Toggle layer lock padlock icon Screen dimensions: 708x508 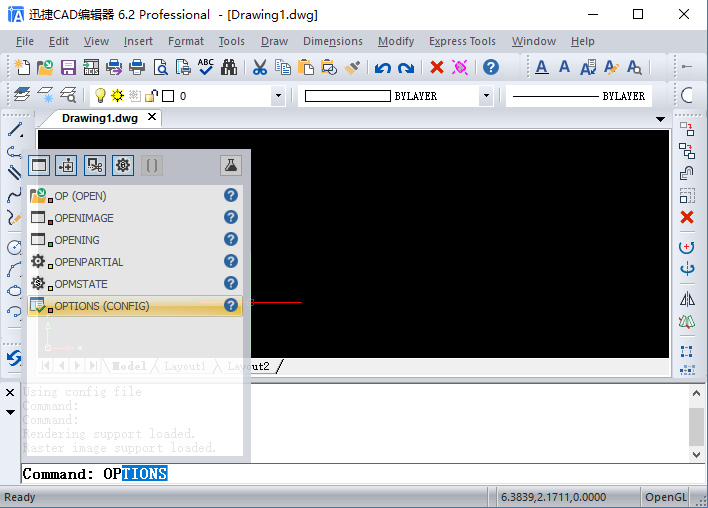click(152, 96)
